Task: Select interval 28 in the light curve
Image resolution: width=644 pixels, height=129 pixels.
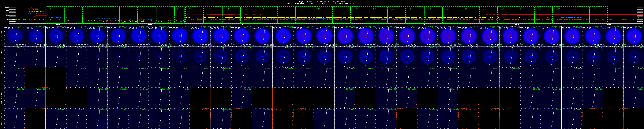Action: click(x=544, y=15)
